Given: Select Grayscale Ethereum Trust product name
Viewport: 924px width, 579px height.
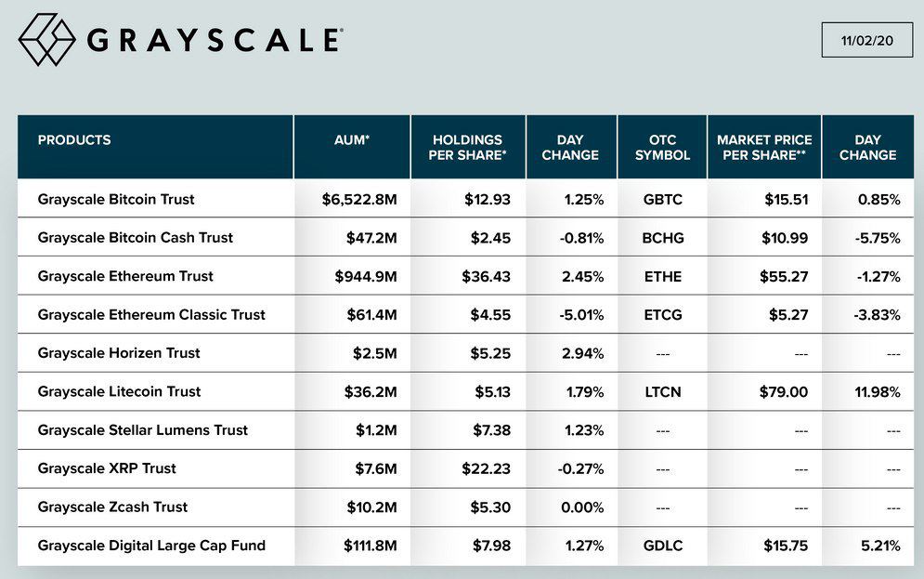Looking at the screenshot, I should coord(125,276).
